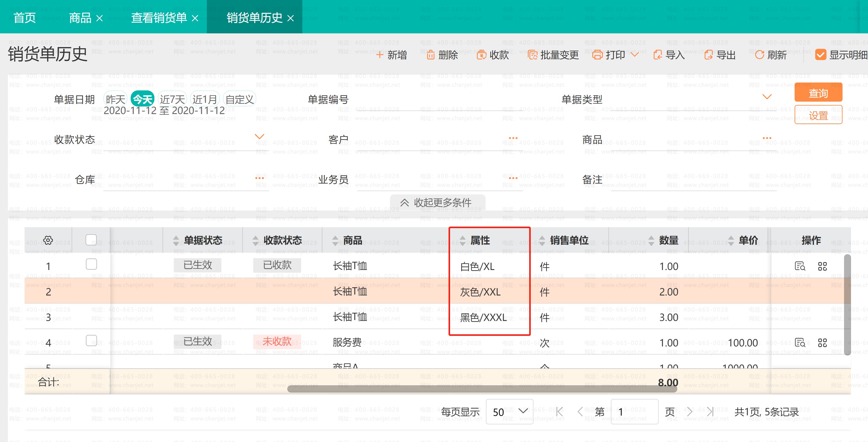Switch to the 查看销货单 tab

click(158, 18)
